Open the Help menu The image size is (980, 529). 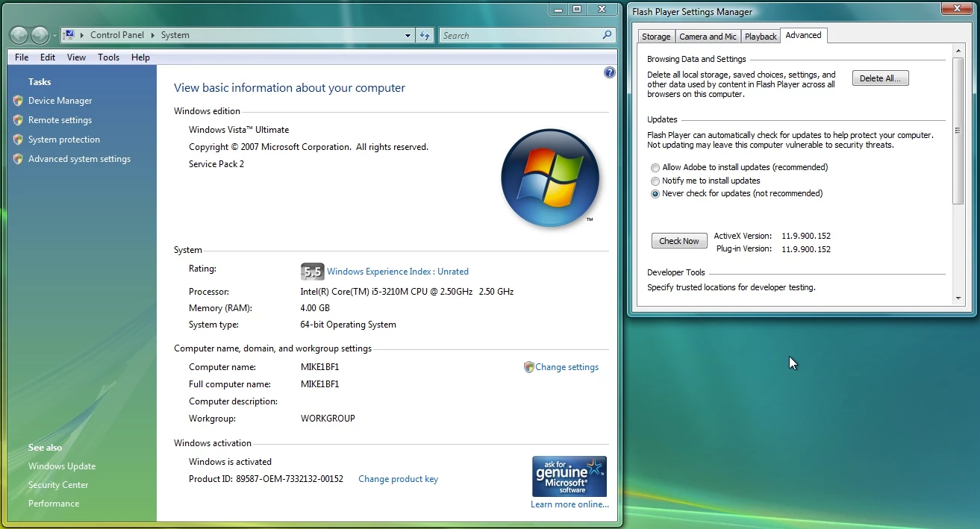point(140,57)
